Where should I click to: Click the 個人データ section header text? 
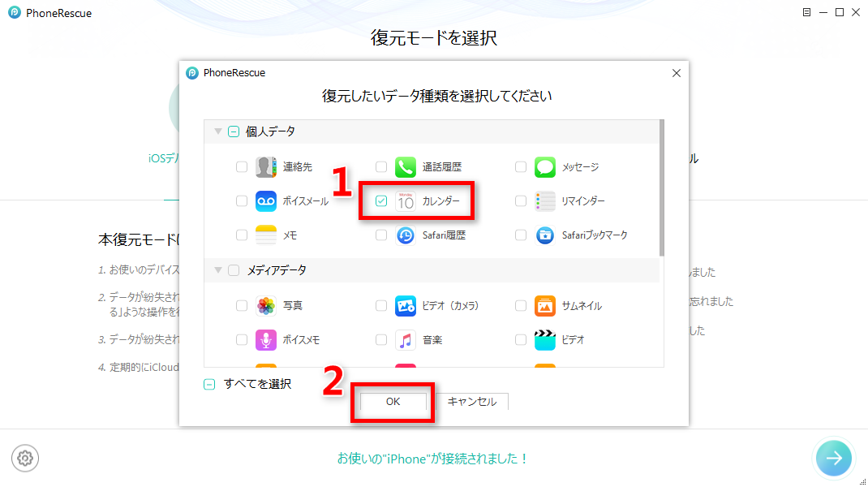click(270, 131)
